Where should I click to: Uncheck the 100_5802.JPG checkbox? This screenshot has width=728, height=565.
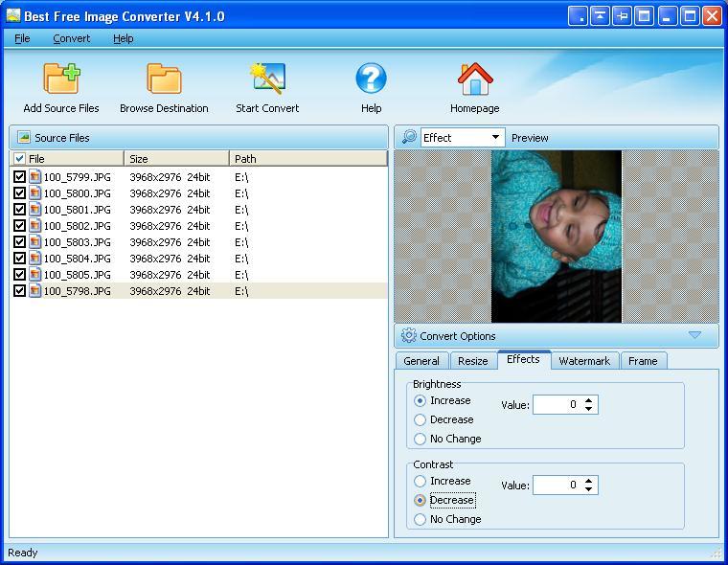tap(19, 225)
